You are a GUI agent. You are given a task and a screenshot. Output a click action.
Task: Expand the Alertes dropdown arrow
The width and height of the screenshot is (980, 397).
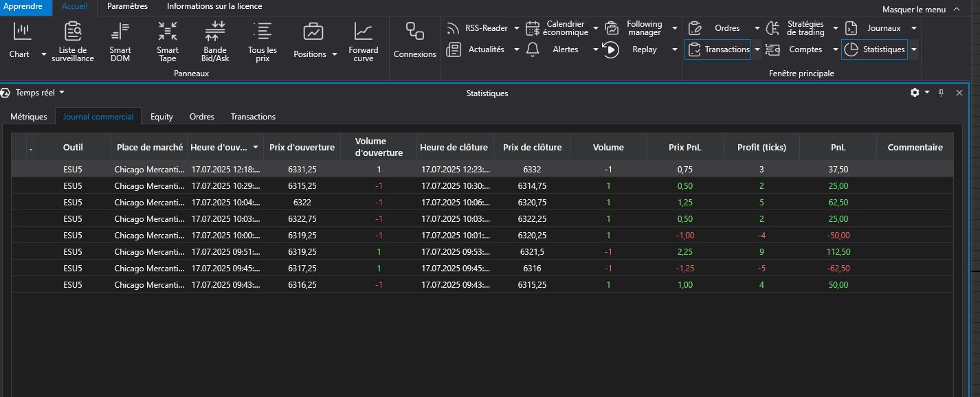click(595, 49)
